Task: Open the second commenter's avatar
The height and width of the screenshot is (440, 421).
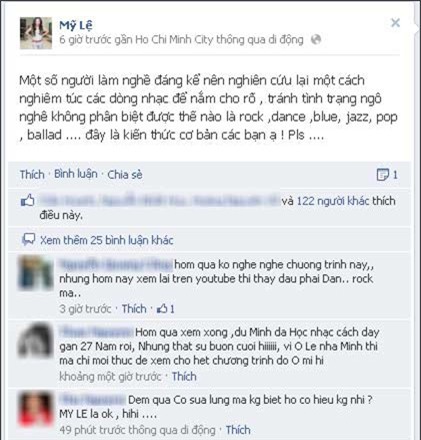Action: click(36, 340)
